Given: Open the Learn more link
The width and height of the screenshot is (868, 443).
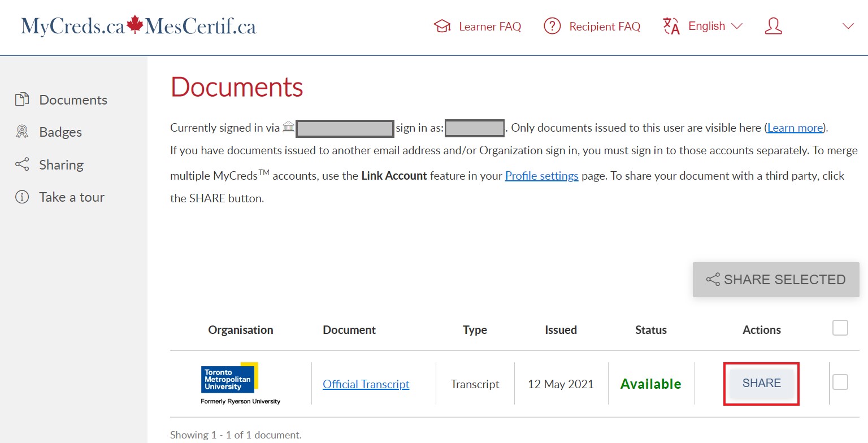Looking at the screenshot, I should coord(795,128).
